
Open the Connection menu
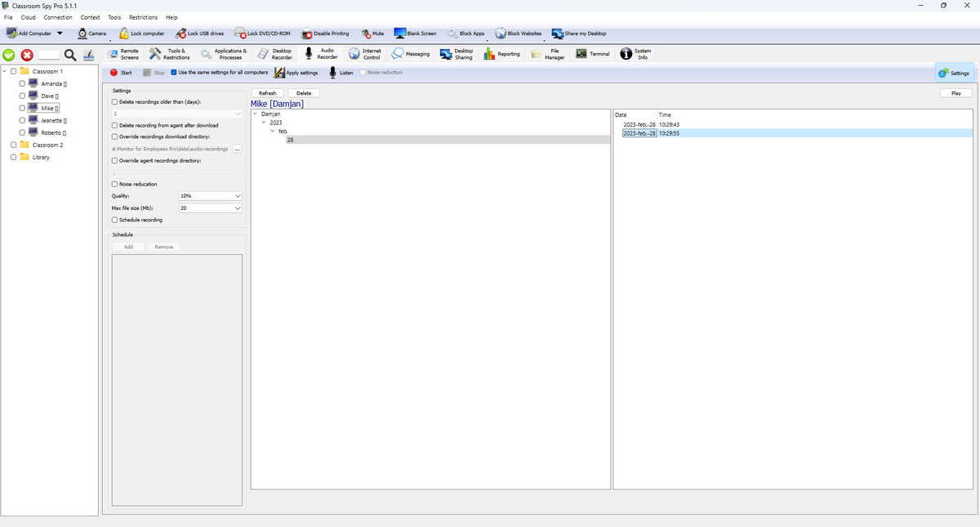coord(58,17)
